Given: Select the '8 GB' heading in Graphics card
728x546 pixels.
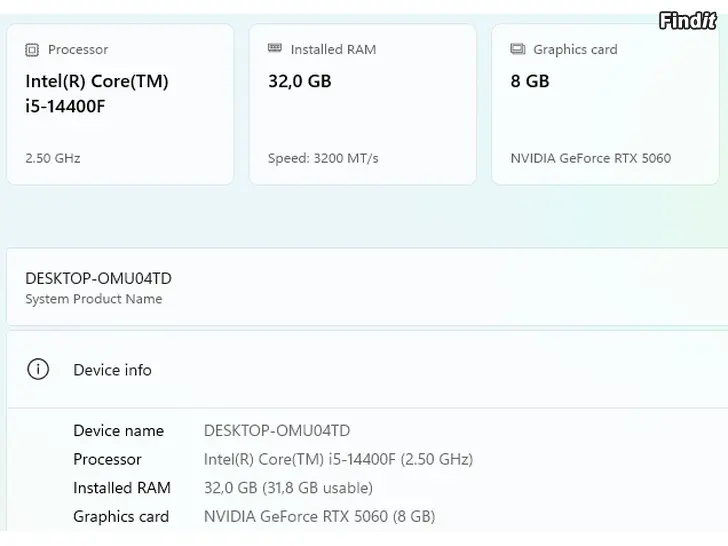Looking at the screenshot, I should [x=530, y=81].
